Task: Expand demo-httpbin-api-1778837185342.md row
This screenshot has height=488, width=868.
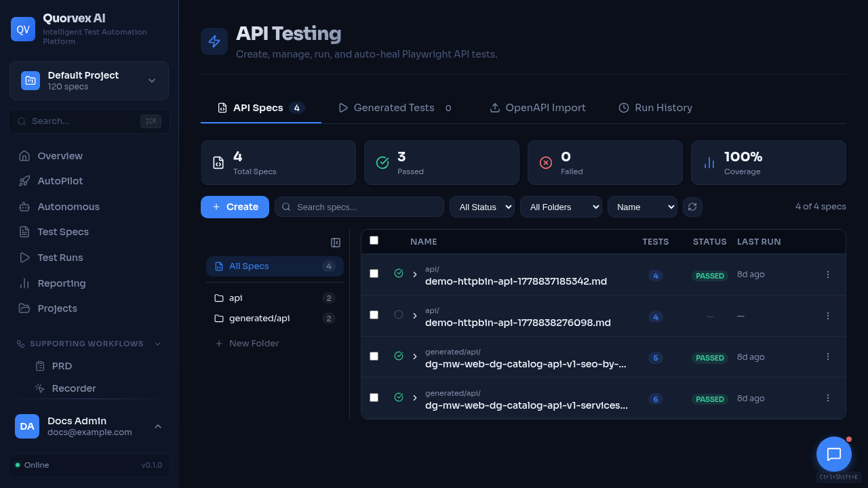Action: coord(414,274)
